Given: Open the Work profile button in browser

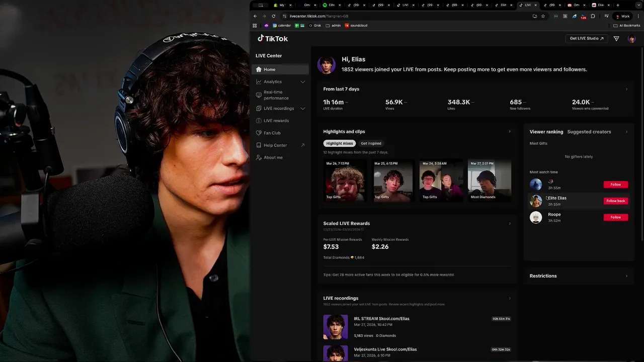Looking at the screenshot, I should [623, 16].
